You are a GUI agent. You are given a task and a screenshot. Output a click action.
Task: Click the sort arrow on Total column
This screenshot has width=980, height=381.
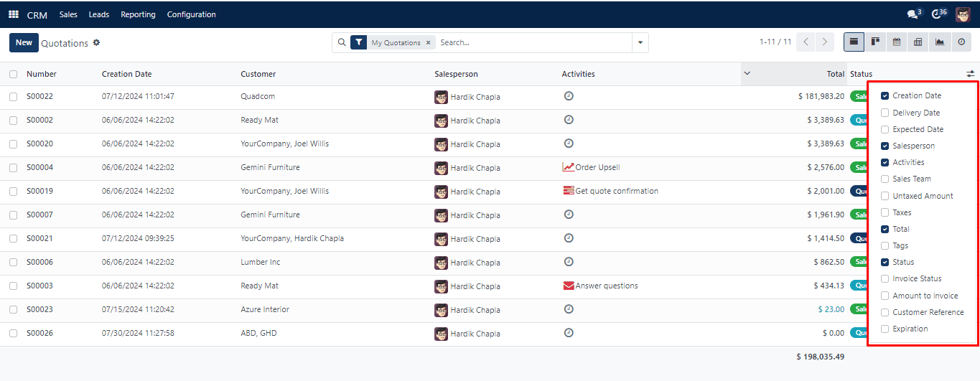(x=747, y=73)
